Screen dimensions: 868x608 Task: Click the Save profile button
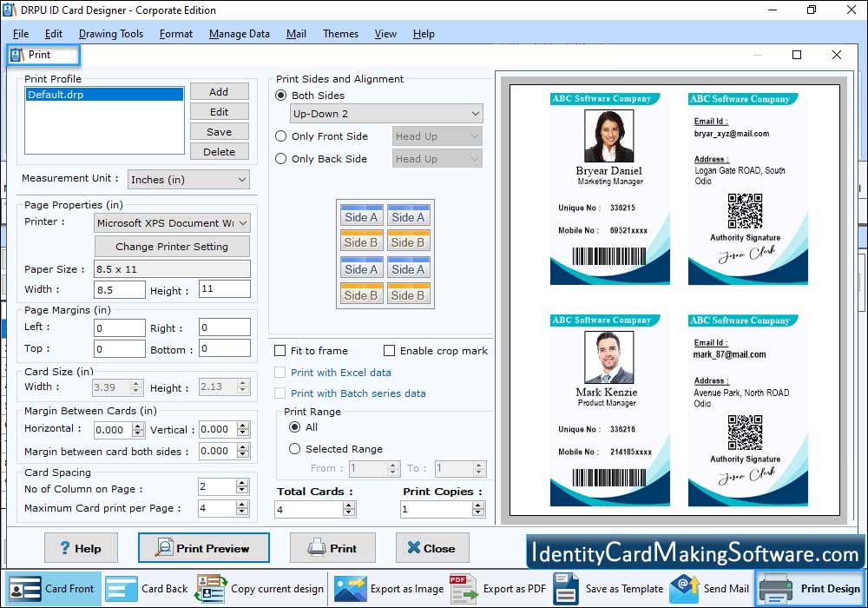click(220, 132)
